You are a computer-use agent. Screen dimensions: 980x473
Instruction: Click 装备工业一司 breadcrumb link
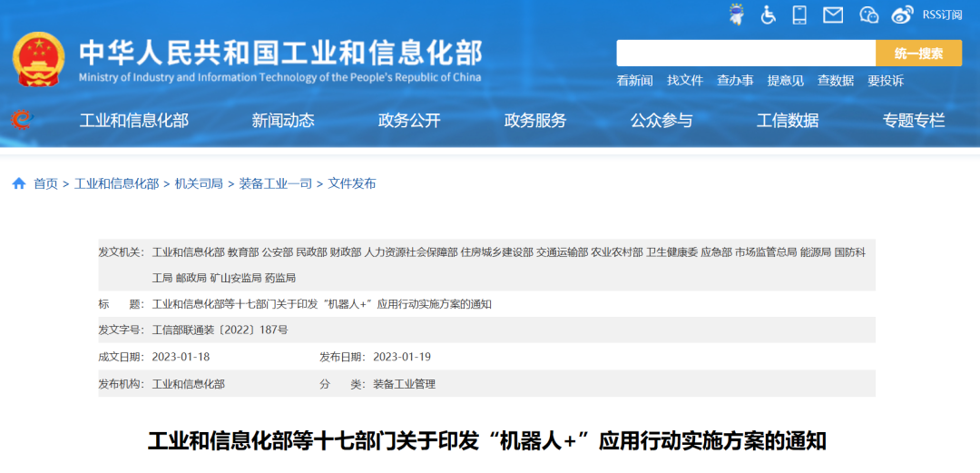[276, 184]
